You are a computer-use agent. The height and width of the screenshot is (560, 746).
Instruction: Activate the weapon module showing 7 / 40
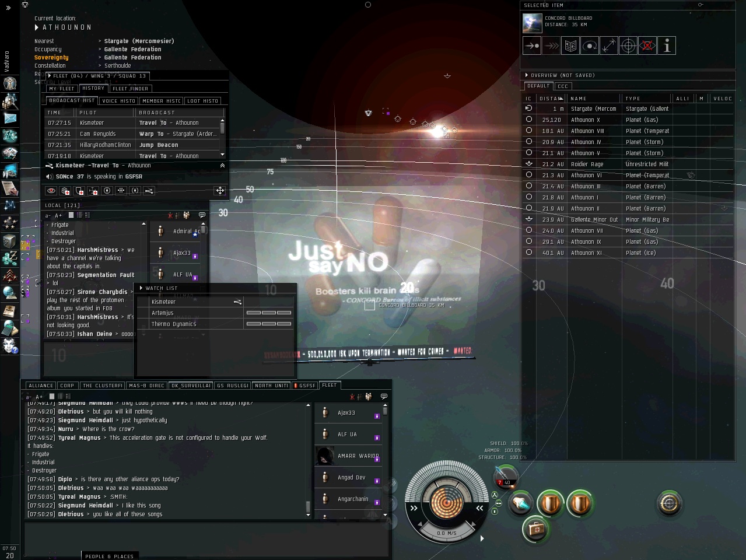pyautogui.click(x=505, y=477)
